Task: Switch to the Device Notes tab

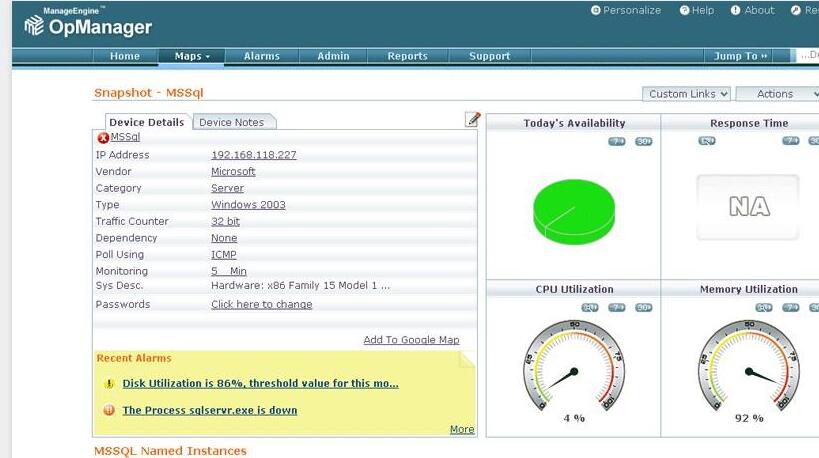Action: pos(232,122)
